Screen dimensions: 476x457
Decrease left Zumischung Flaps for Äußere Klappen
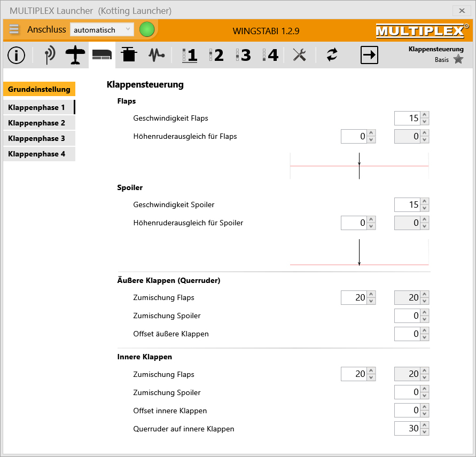371,301
